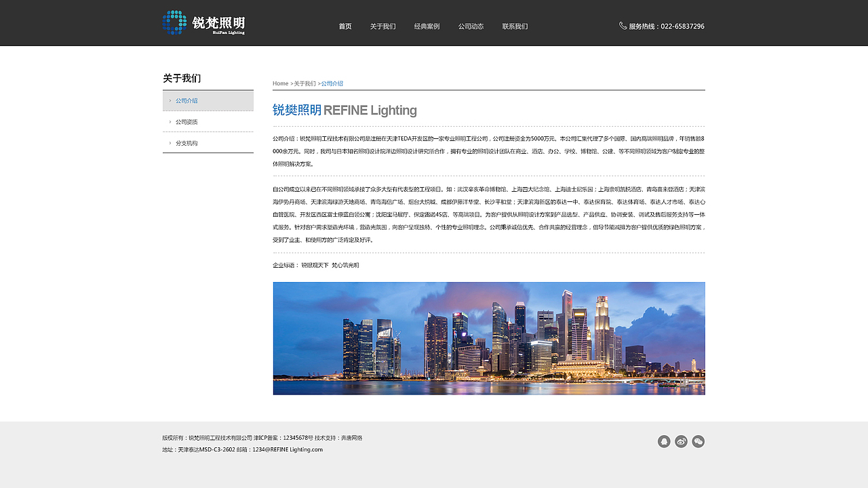
Task: Expand the chevron beside 公司介绍
Action: 170,100
